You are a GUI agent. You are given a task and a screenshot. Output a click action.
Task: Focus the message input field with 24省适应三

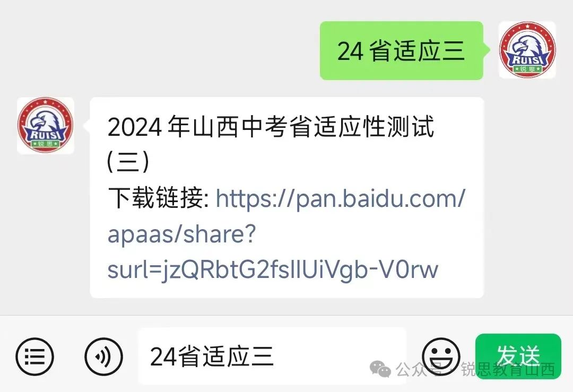coord(272,356)
